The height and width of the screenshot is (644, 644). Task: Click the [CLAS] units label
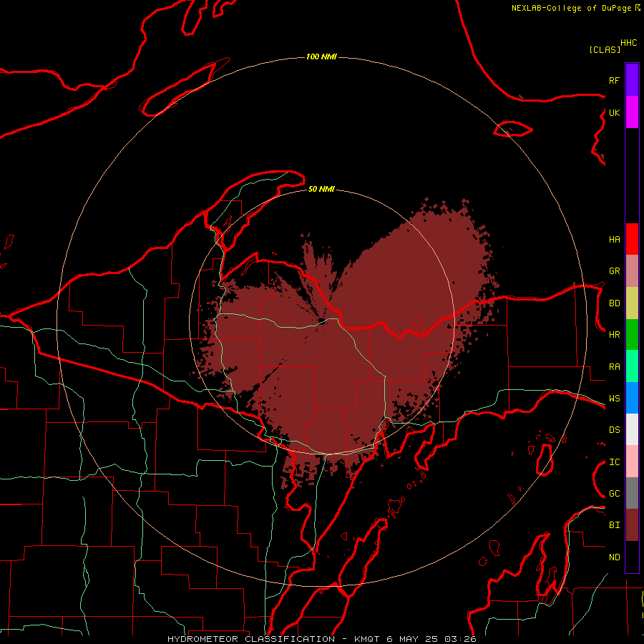pyautogui.click(x=605, y=49)
